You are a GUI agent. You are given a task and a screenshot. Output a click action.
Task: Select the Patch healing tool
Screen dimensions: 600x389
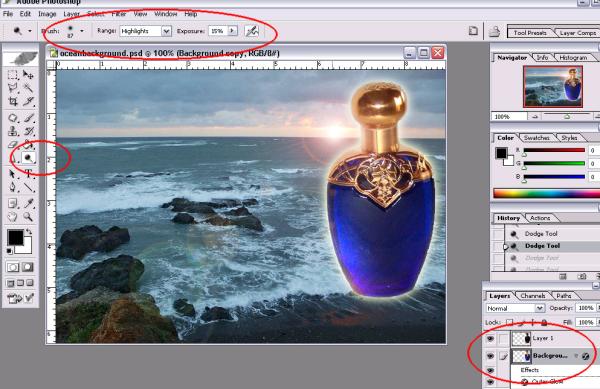pos(13,118)
